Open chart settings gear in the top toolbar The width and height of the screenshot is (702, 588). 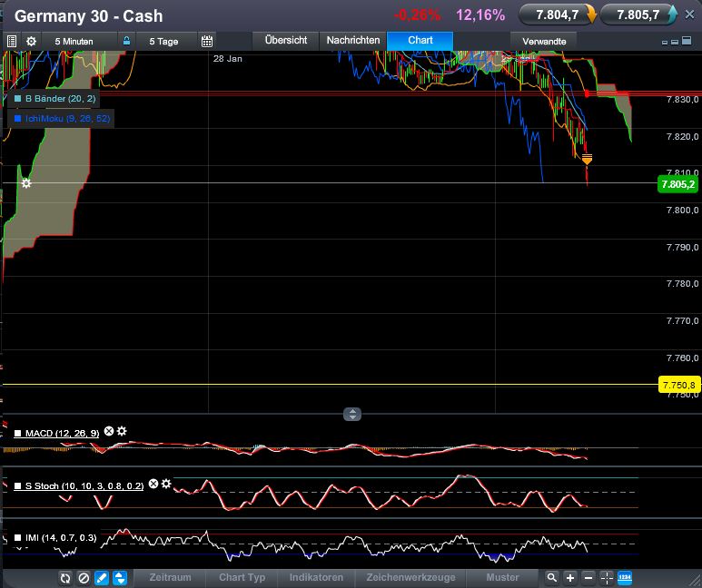(32, 42)
